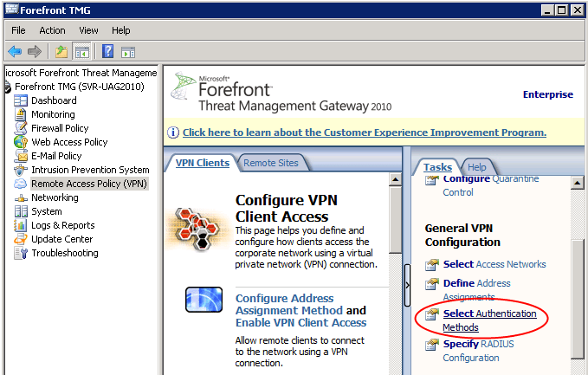Image resolution: width=588 pixels, height=375 pixels.
Task: Open the File menu
Action: (18, 30)
